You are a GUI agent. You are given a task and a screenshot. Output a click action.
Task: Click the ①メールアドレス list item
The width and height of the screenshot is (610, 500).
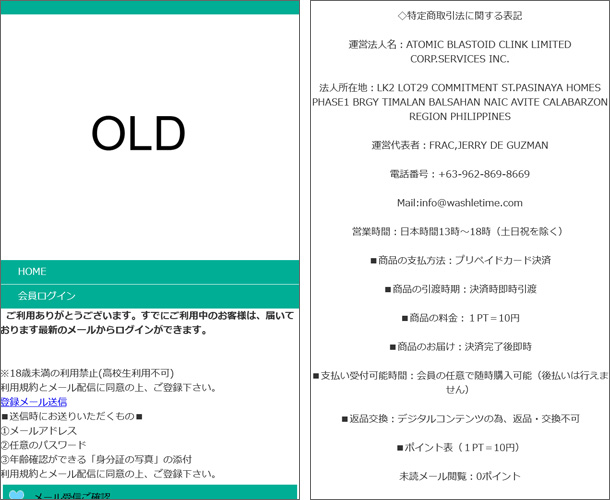(39, 431)
